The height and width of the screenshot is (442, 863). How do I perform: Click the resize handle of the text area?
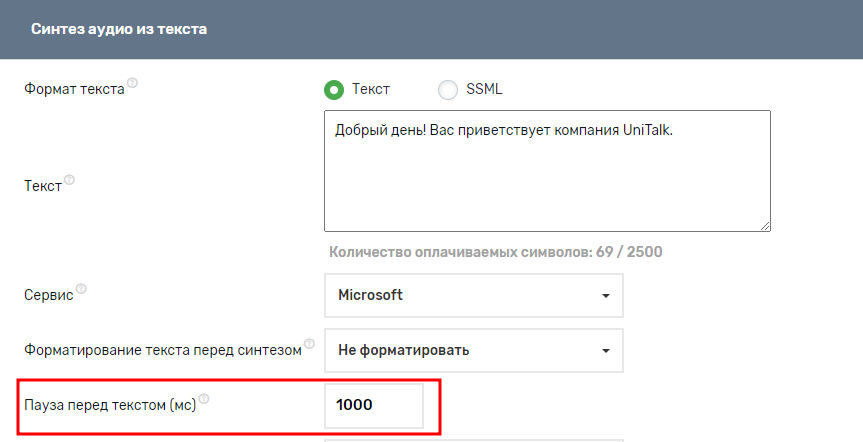pos(764,226)
